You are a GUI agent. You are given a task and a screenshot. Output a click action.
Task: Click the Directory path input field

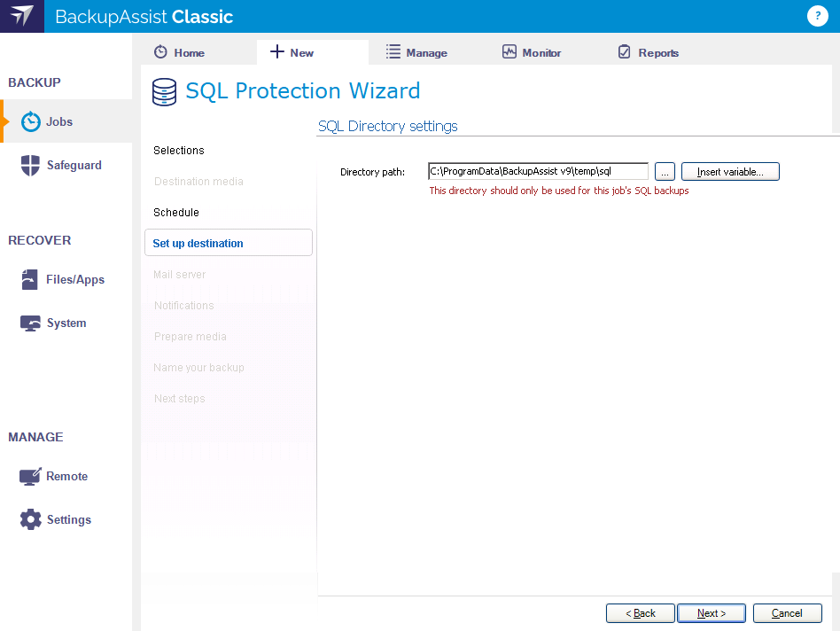[538, 171]
